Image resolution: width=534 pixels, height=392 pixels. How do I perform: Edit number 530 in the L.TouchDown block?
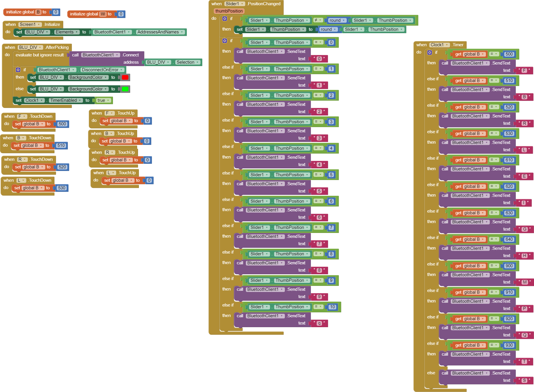[x=62, y=188]
